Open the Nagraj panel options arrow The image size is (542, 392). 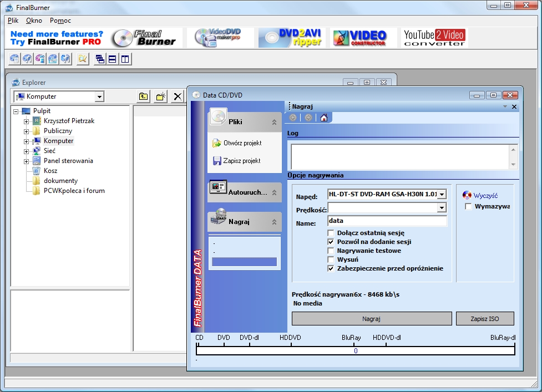(505, 106)
